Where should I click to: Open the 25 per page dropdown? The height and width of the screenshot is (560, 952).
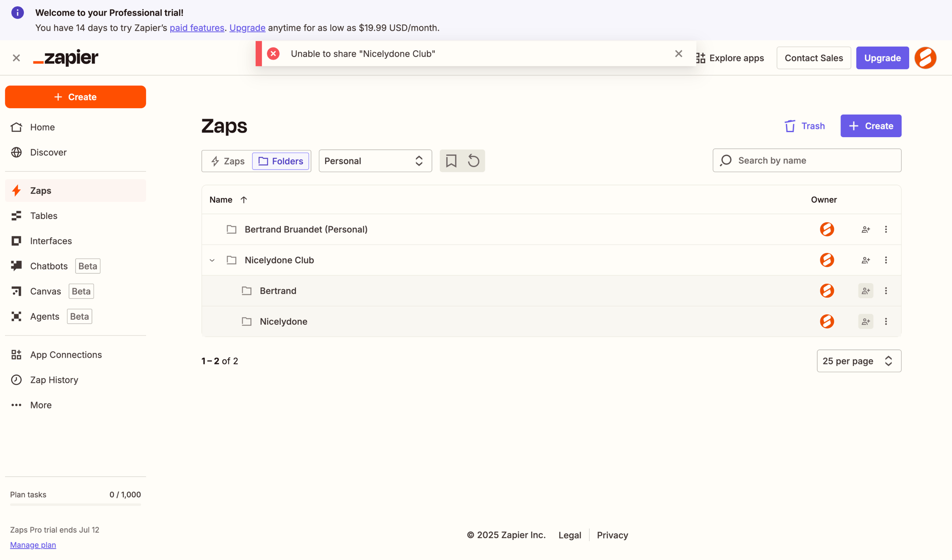coord(859,361)
